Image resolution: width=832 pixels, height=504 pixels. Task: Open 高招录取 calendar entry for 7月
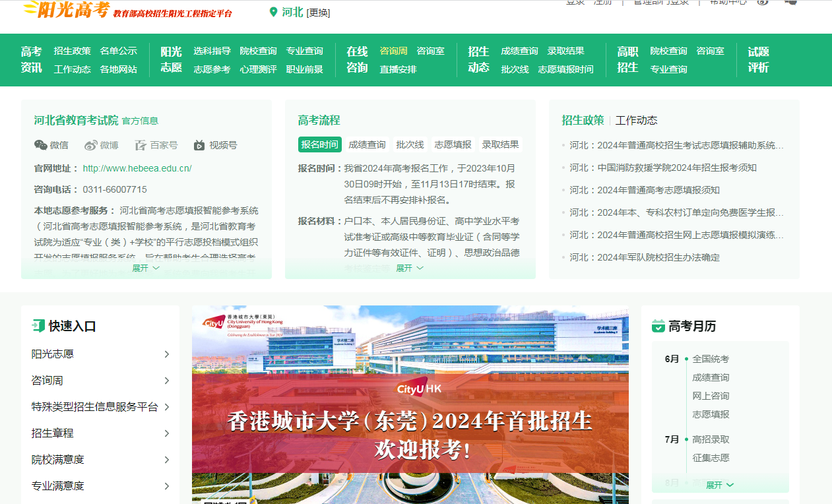(x=711, y=439)
